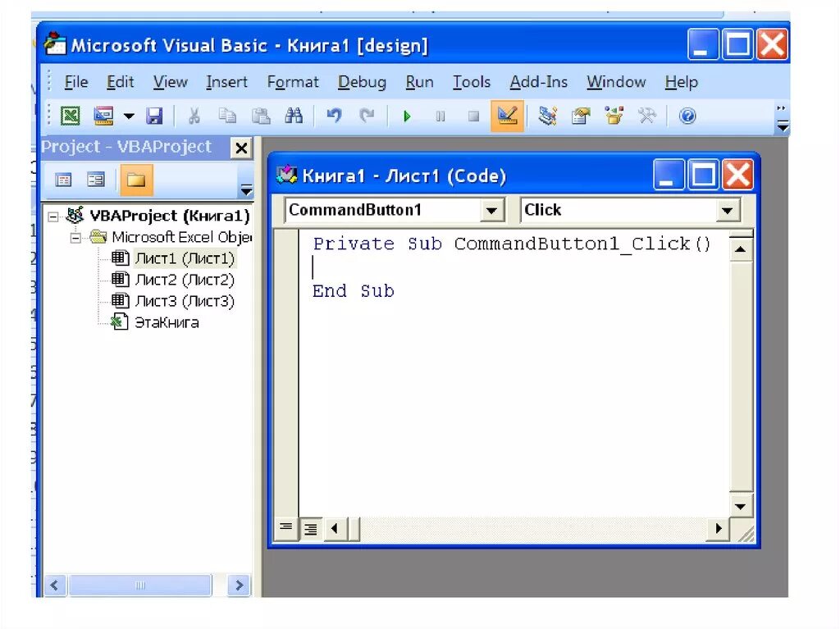Click the Redo arrow icon

(367, 116)
